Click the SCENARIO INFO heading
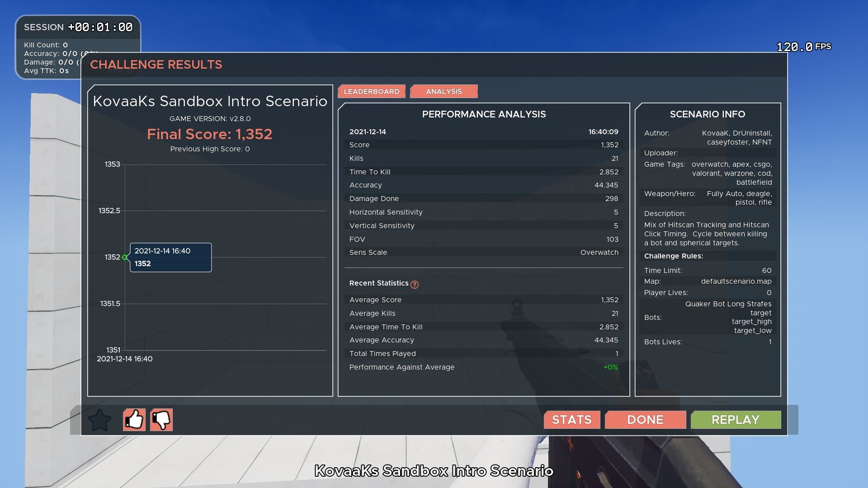The width and height of the screenshot is (868, 488). pyautogui.click(x=708, y=114)
